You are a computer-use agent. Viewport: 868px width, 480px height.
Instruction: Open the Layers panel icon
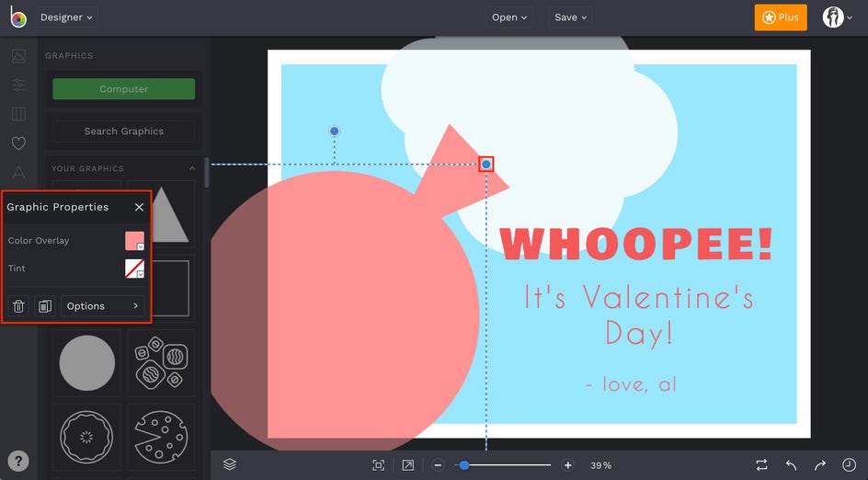pos(230,464)
